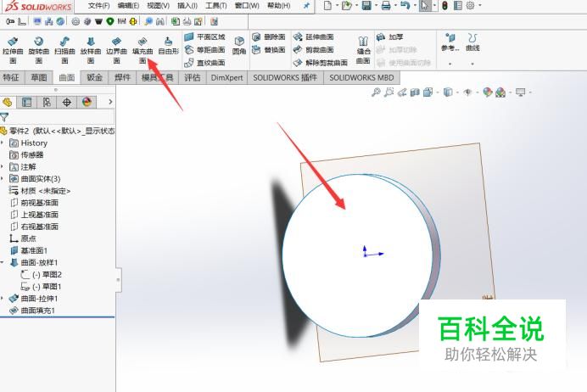Open the Undo dropdown arrow
Viewport: 587px width, 392px height.
coord(415,5)
